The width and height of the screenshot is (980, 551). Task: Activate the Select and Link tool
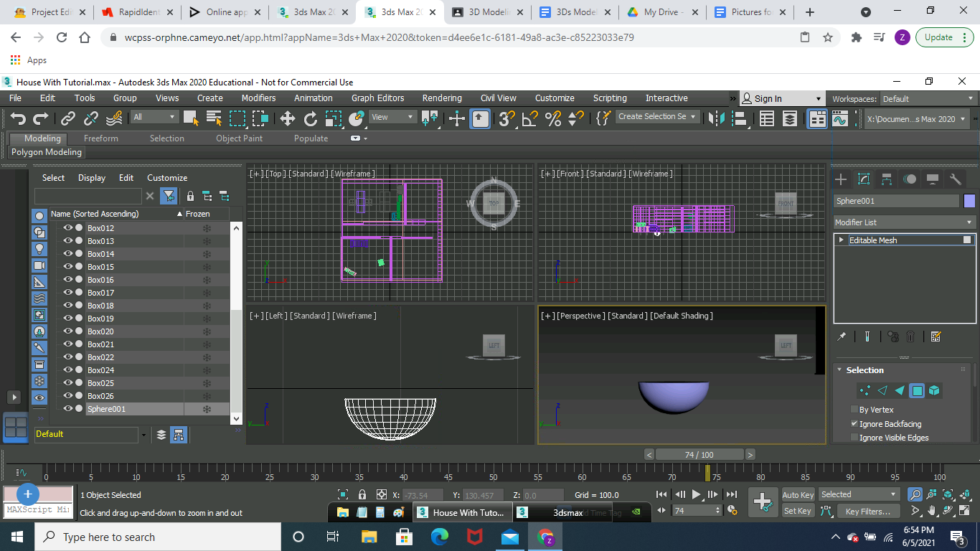pyautogui.click(x=68, y=118)
